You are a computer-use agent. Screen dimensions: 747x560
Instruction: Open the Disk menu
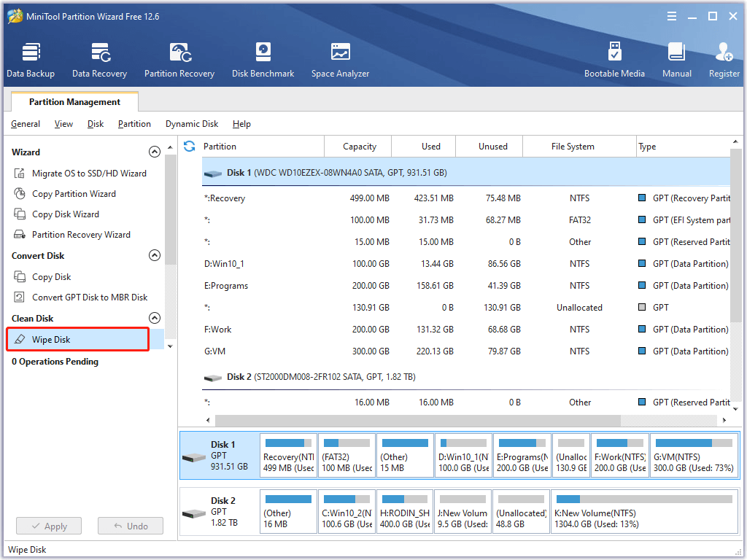click(96, 124)
